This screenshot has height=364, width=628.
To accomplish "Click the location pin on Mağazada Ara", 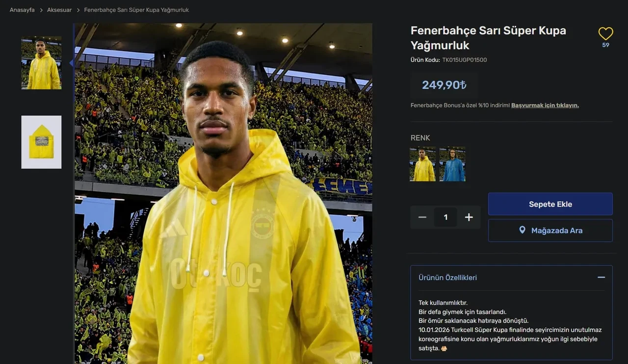I will 523,230.
